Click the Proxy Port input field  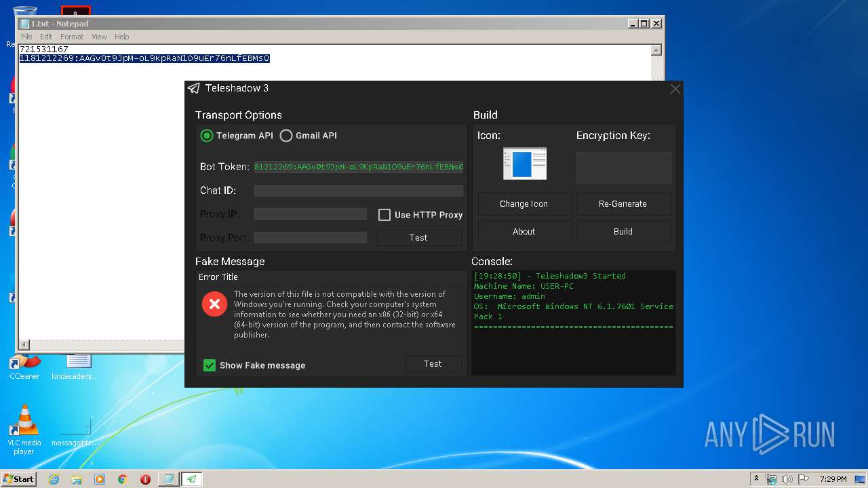pos(311,238)
